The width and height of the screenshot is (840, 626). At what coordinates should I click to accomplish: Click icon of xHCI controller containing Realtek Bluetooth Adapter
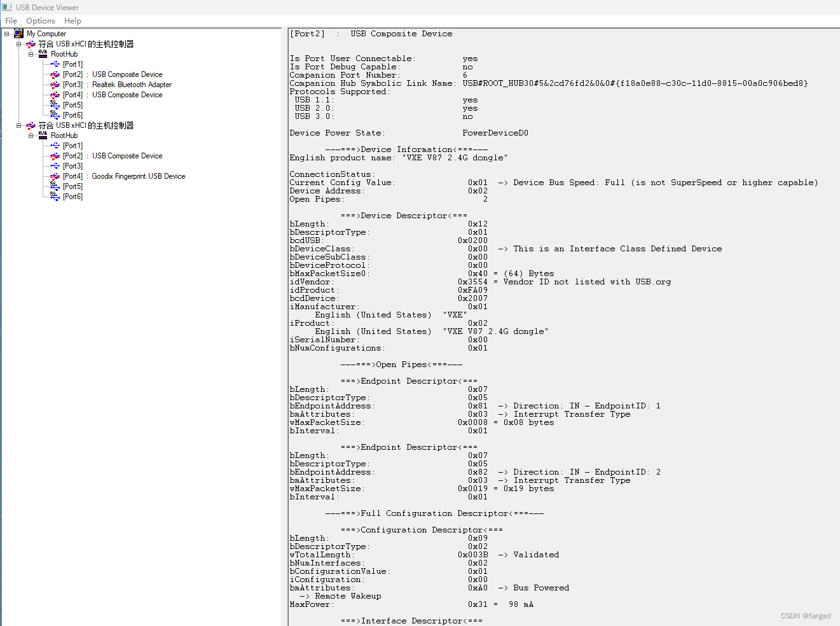click(31, 44)
